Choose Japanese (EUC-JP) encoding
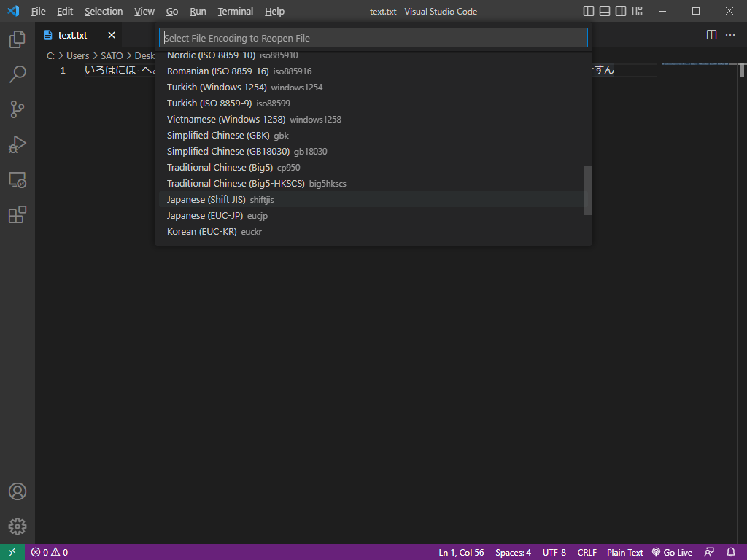This screenshot has height=560, width=747. click(x=372, y=216)
